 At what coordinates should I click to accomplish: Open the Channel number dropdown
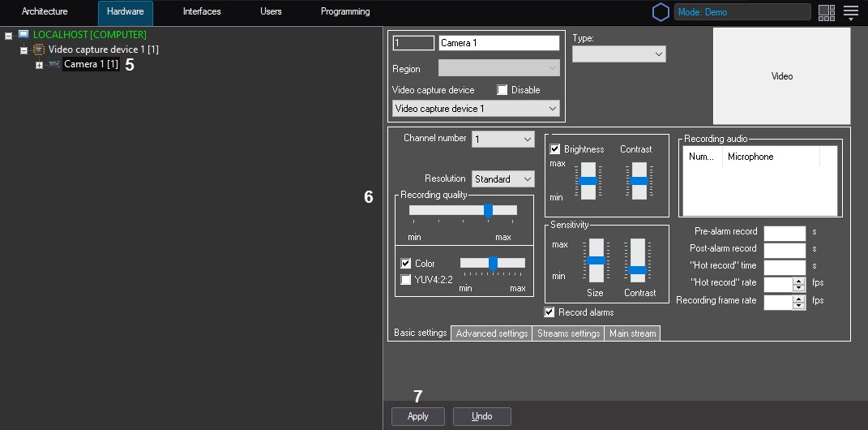[502, 140]
